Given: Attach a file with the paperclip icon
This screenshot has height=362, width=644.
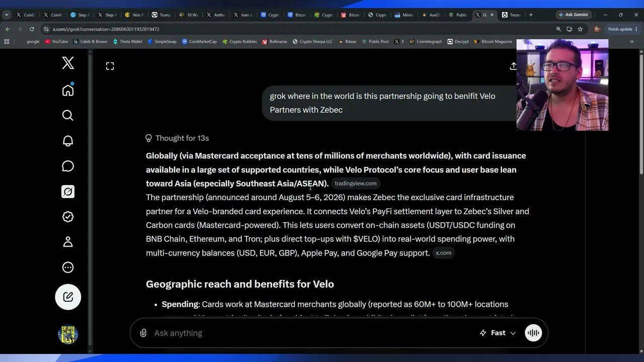Looking at the screenshot, I should pos(143,333).
